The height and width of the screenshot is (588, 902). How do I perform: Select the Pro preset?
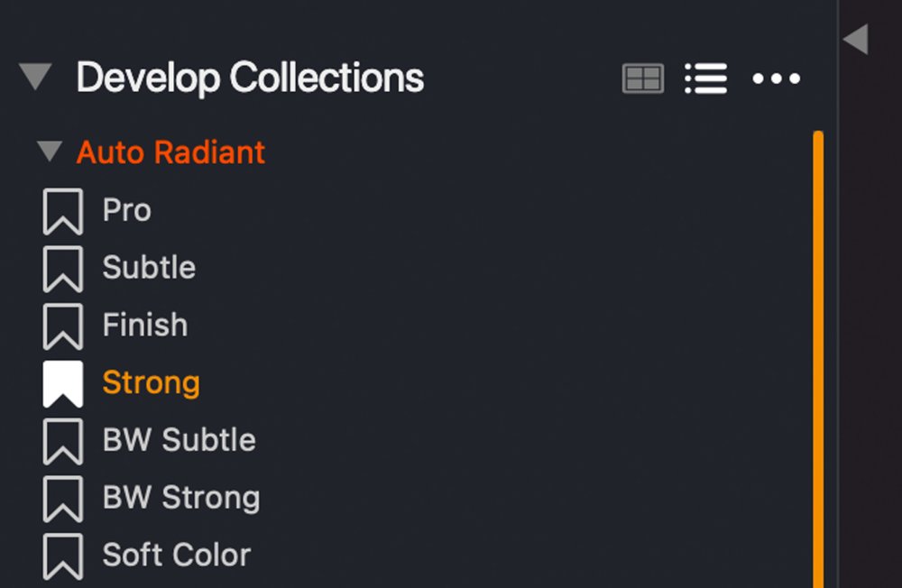point(126,211)
